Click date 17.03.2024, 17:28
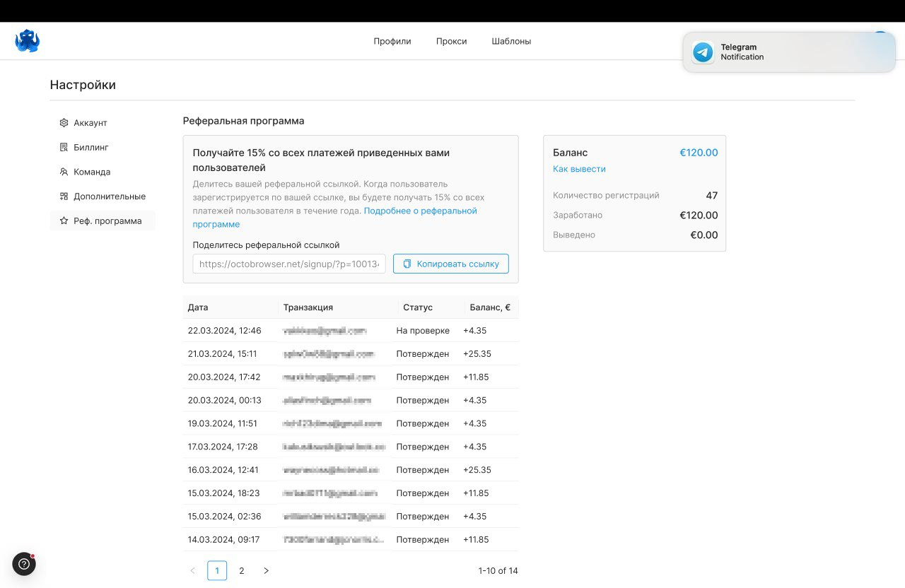Viewport: 905px width, 588px height. pyautogui.click(x=223, y=447)
